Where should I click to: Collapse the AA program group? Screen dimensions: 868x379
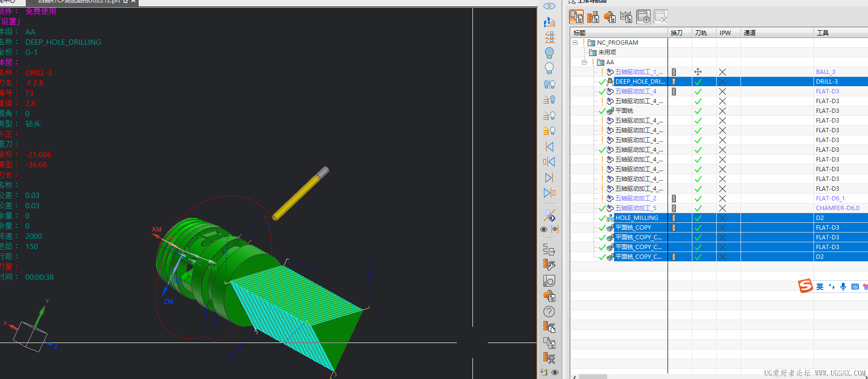pos(584,62)
